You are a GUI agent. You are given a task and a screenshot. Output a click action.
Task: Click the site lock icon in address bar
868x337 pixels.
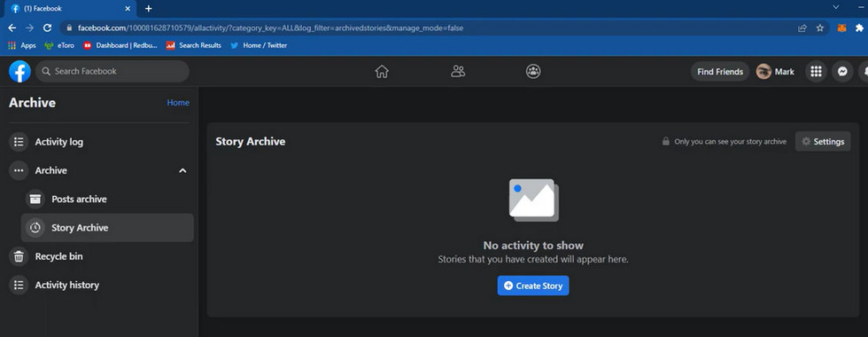[x=70, y=27]
